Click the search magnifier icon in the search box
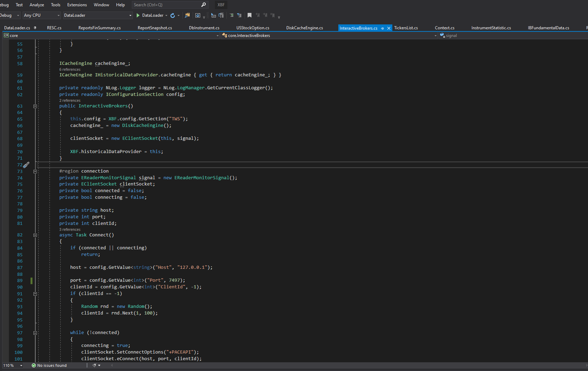The image size is (588, 371). (x=204, y=5)
